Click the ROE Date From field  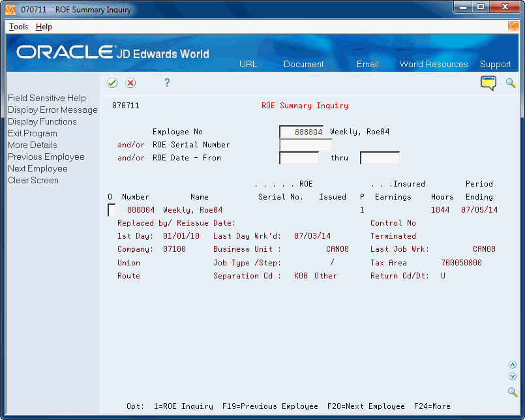(x=299, y=158)
